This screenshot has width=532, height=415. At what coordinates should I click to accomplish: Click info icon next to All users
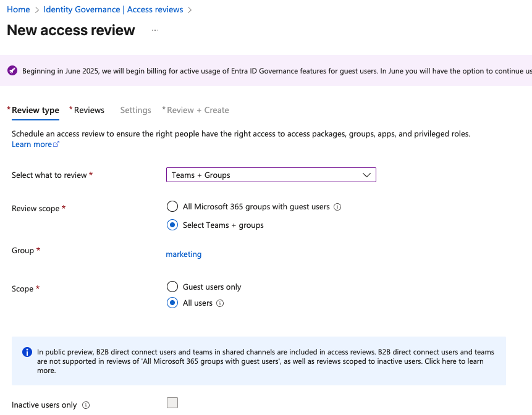(x=220, y=303)
